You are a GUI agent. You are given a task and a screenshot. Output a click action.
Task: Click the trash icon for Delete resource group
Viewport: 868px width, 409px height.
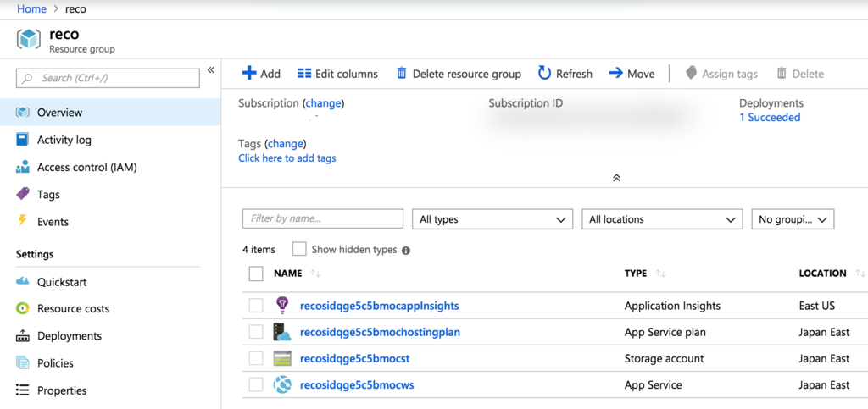pos(402,73)
